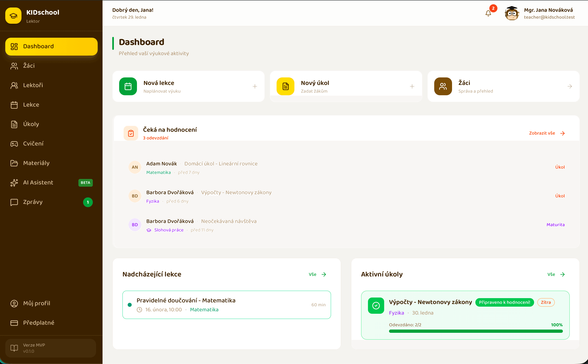Click the 100% progress bar under Odevzdáno
This screenshot has width=588, height=364.
(x=475, y=331)
